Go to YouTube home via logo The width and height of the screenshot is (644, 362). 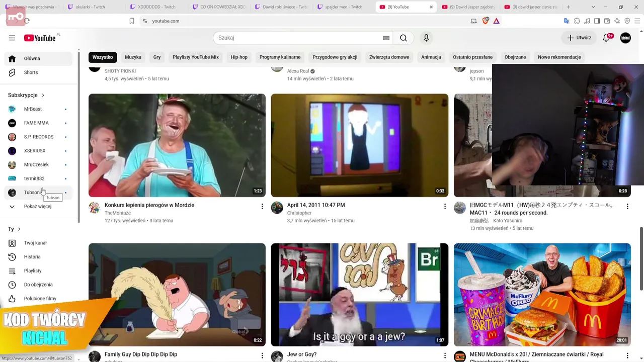(40, 38)
